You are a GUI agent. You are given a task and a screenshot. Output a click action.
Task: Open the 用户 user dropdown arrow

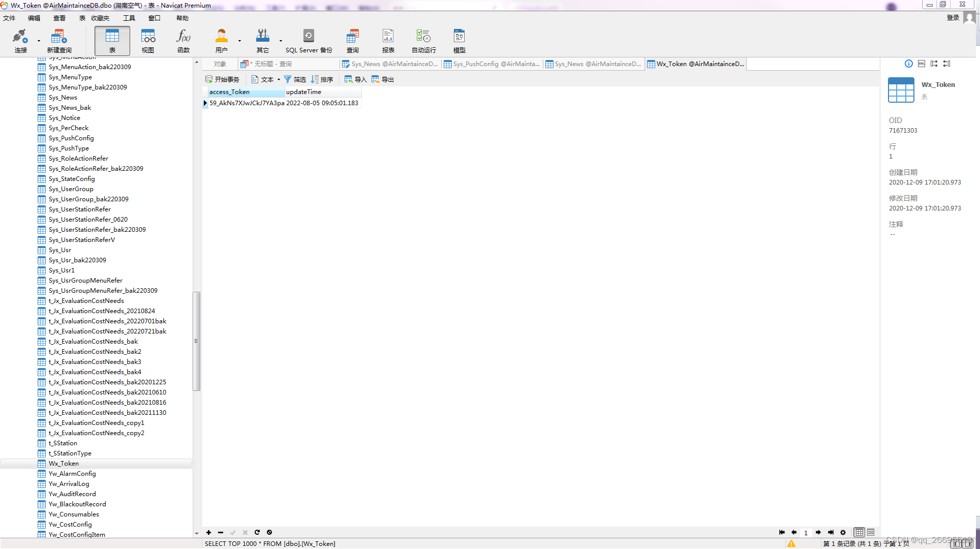click(x=239, y=41)
